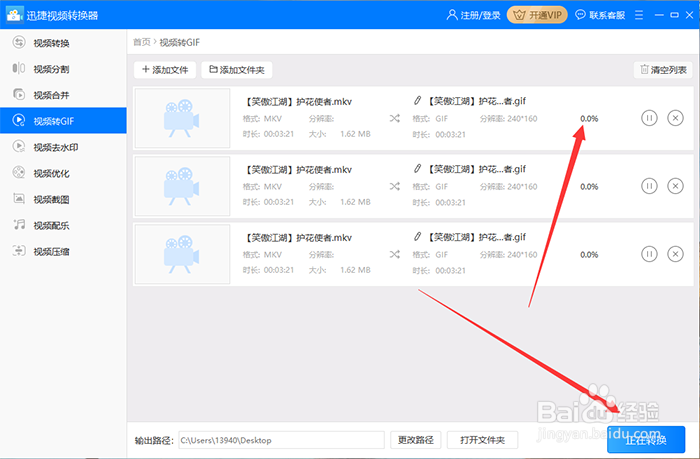Remove the third file from list
Image resolution: width=700 pixels, height=459 pixels.
pyautogui.click(x=675, y=255)
